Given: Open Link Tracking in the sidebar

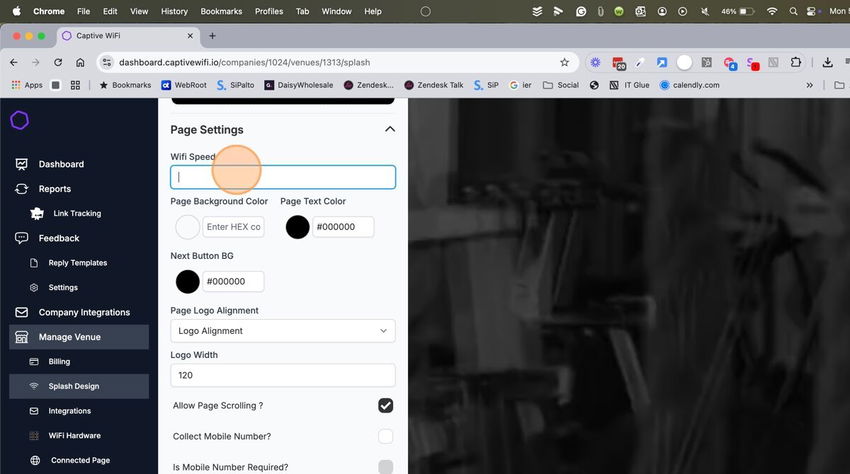Looking at the screenshot, I should pos(79,214).
